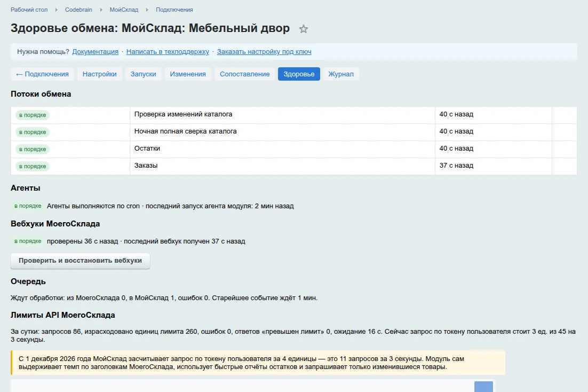Open Подключения breadcrumb link
The height and width of the screenshot is (392, 588).
pyautogui.click(x=174, y=10)
